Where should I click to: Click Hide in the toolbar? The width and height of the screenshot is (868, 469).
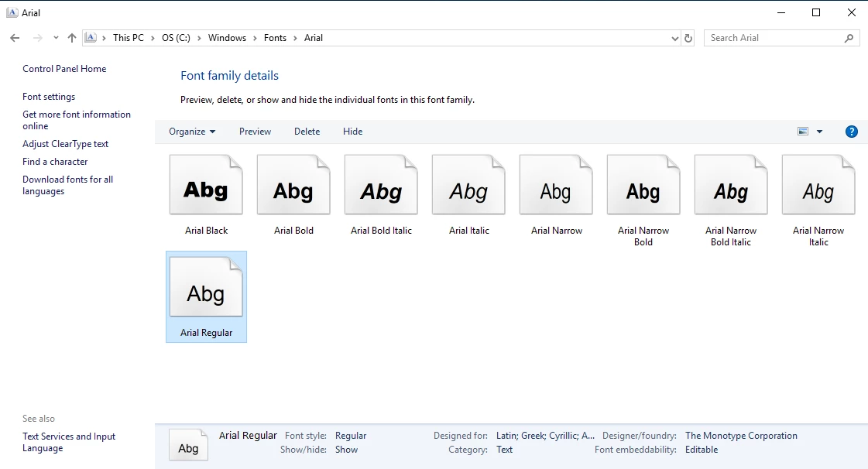pyautogui.click(x=352, y=132)
